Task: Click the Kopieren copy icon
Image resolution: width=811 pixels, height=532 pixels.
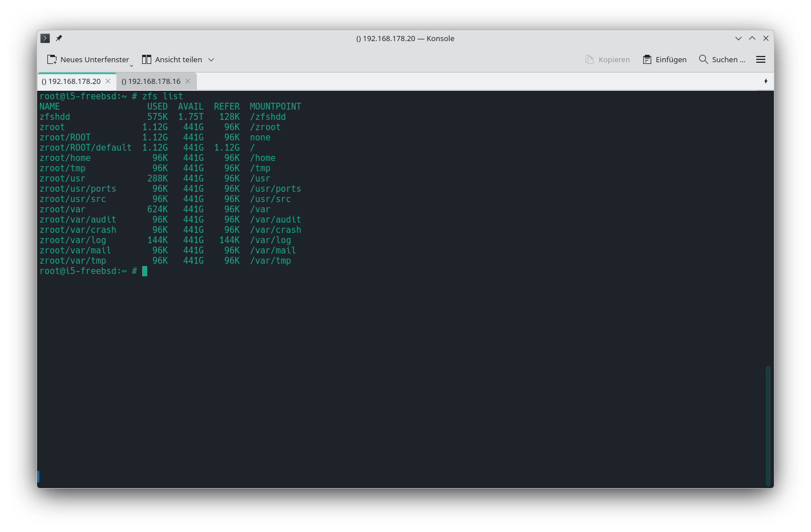Action: point(590,59)
